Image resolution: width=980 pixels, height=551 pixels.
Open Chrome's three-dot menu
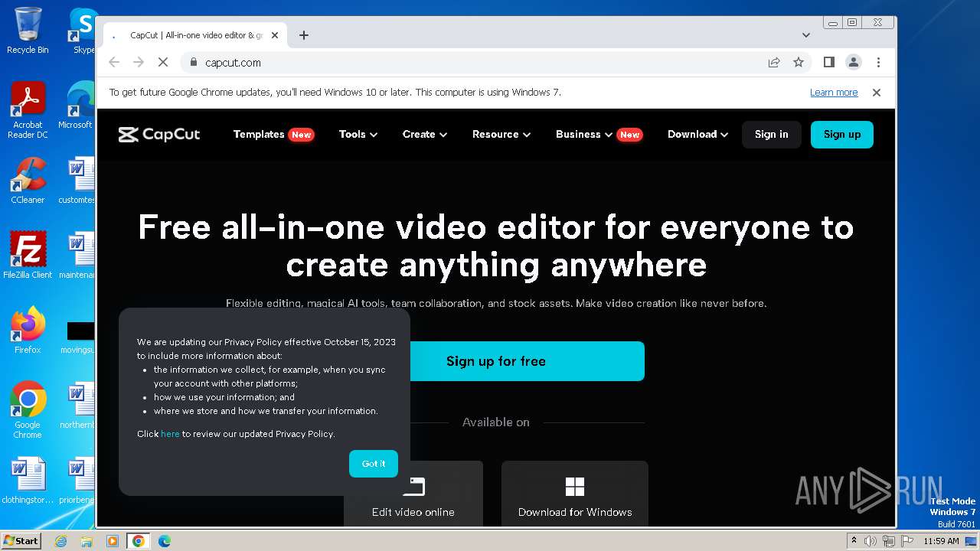878,63
